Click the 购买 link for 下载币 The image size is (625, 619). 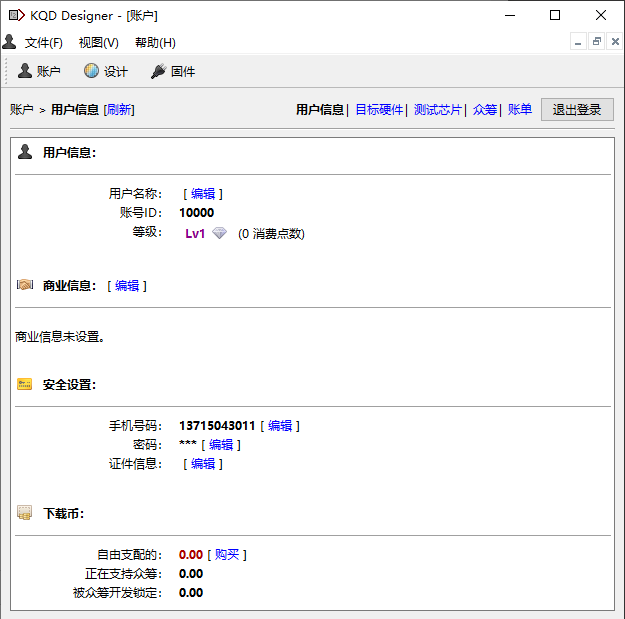tap(227, 554)
